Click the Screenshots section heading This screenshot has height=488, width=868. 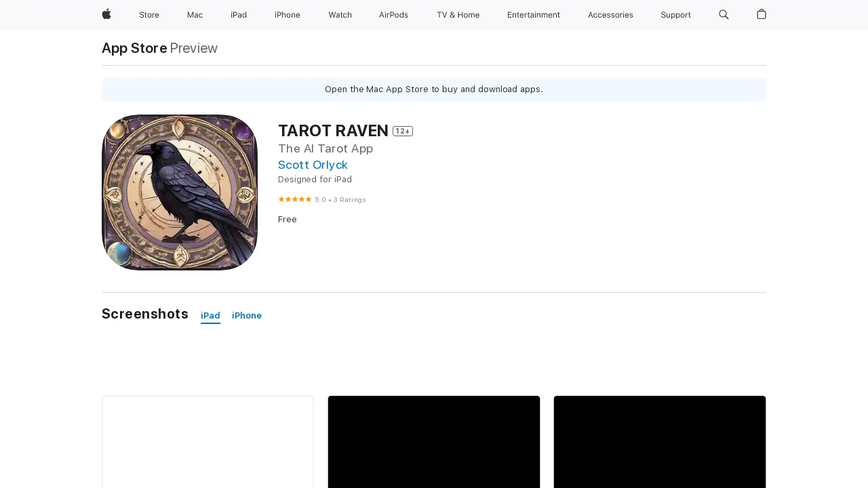[x=145, y=314]
